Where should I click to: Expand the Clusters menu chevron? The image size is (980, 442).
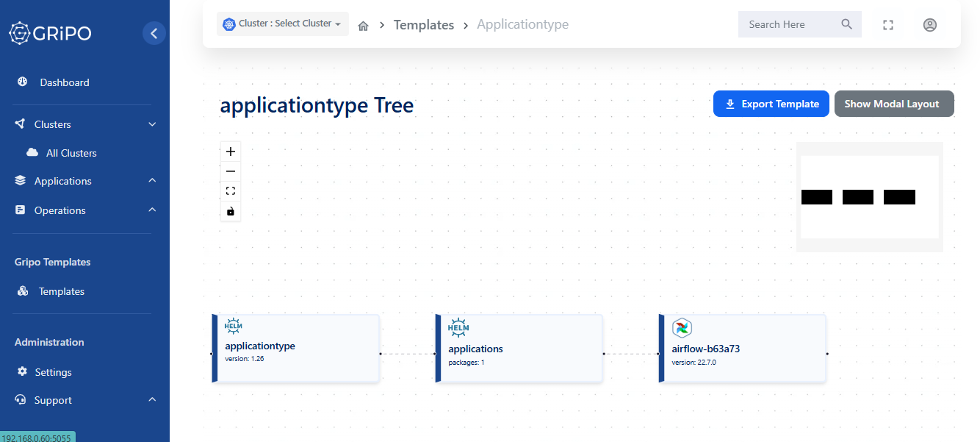pyautogui.click(x=152, y=124)
